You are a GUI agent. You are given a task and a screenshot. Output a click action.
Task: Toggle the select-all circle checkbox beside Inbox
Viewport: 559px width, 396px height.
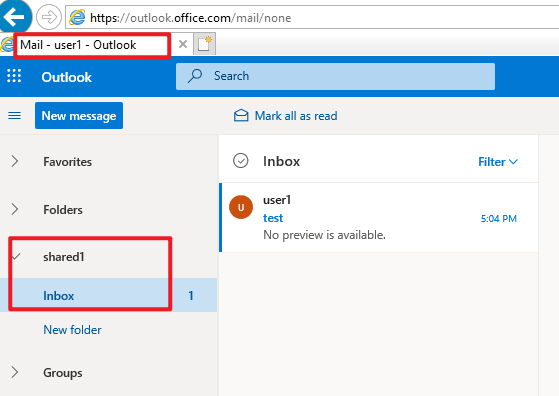click(x=241, y=161)
